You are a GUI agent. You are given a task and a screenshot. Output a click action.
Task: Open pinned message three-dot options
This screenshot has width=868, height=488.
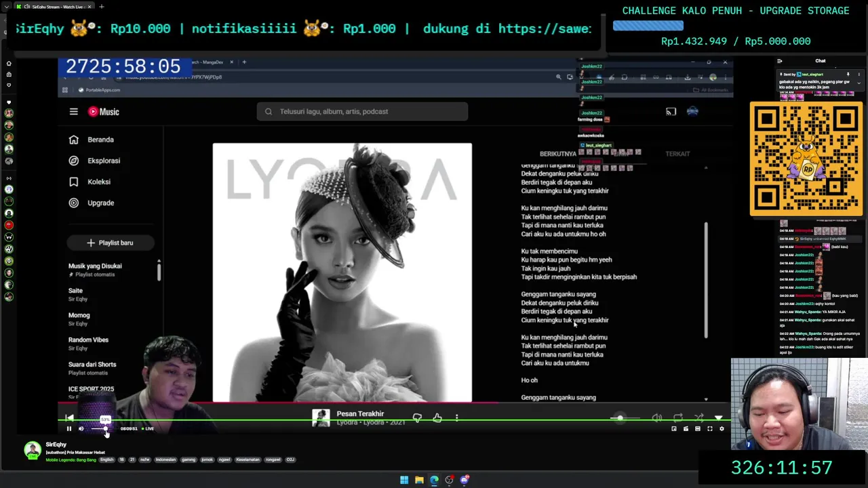coord(859,74)
